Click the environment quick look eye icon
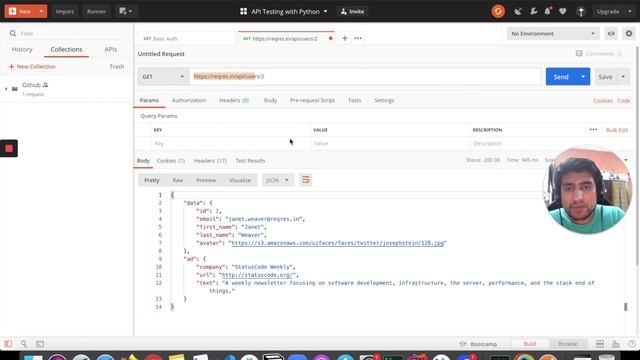The width and height of the screenshot is (640, 360). (611, 33)
